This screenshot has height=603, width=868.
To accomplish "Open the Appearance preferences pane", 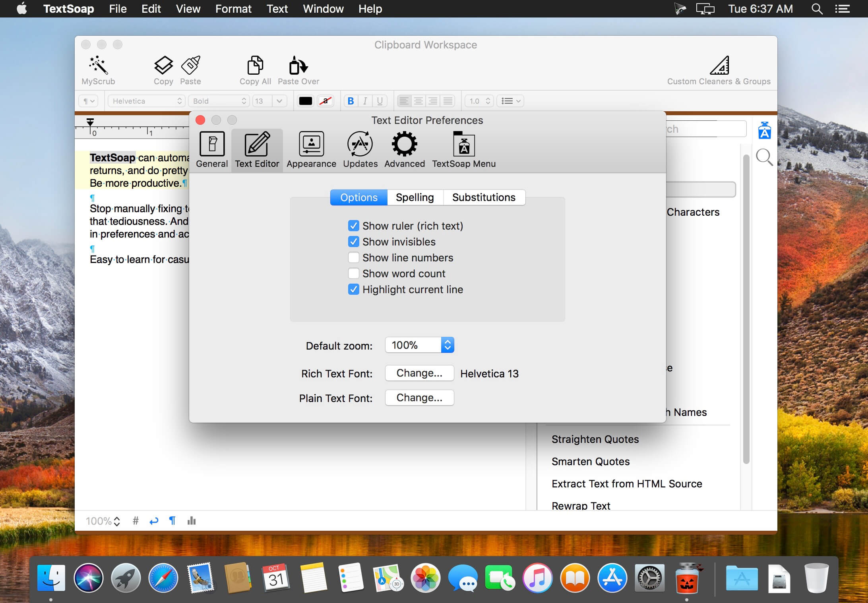I will [x=311, y=149].
